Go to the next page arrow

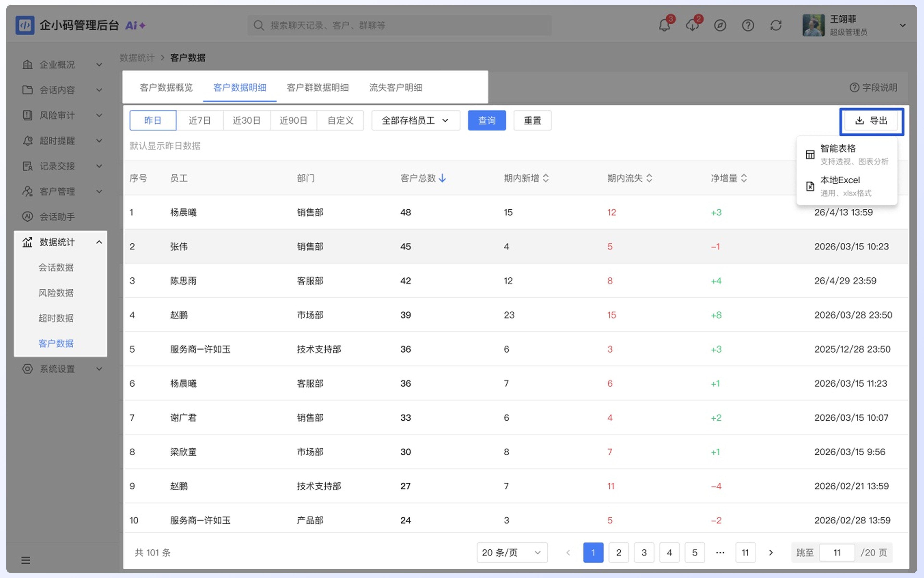tap(771, 552)
